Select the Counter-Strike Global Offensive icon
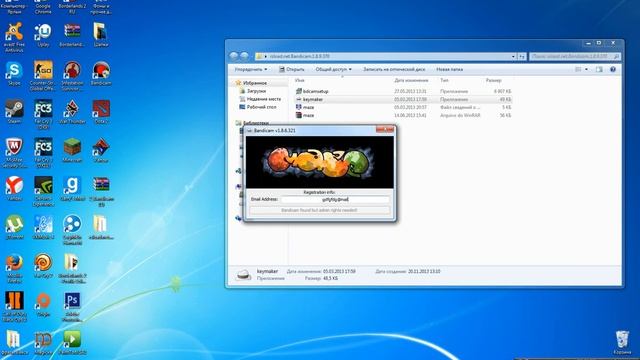Viewport: 640px width, 360px height. pos(43,76)
